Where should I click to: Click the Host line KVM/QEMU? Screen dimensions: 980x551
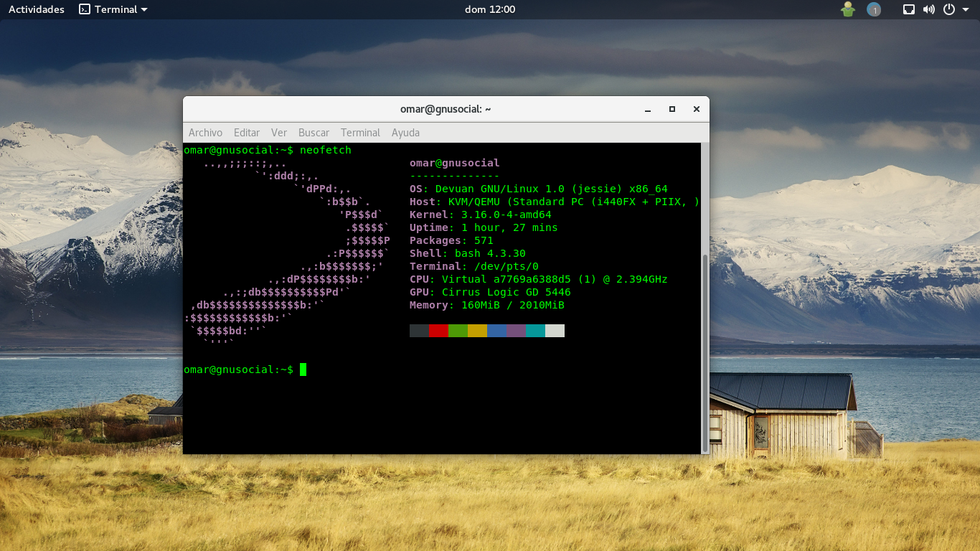[x=555, y=202]
